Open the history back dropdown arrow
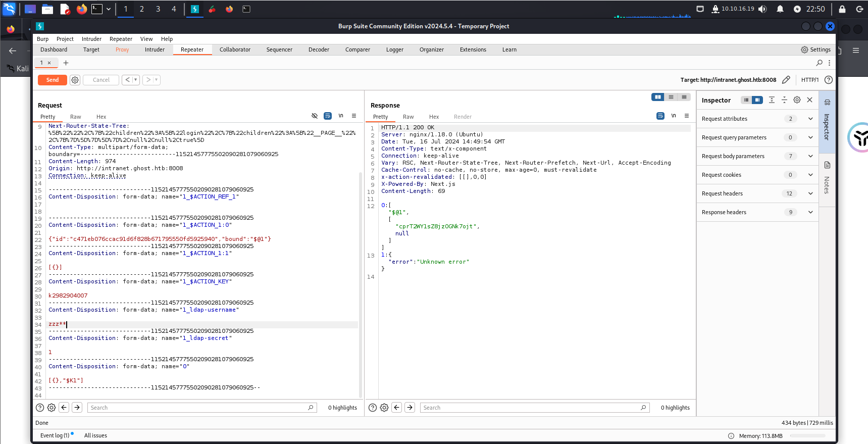Viewport: 868px width, 444px height. pos(135,80)
